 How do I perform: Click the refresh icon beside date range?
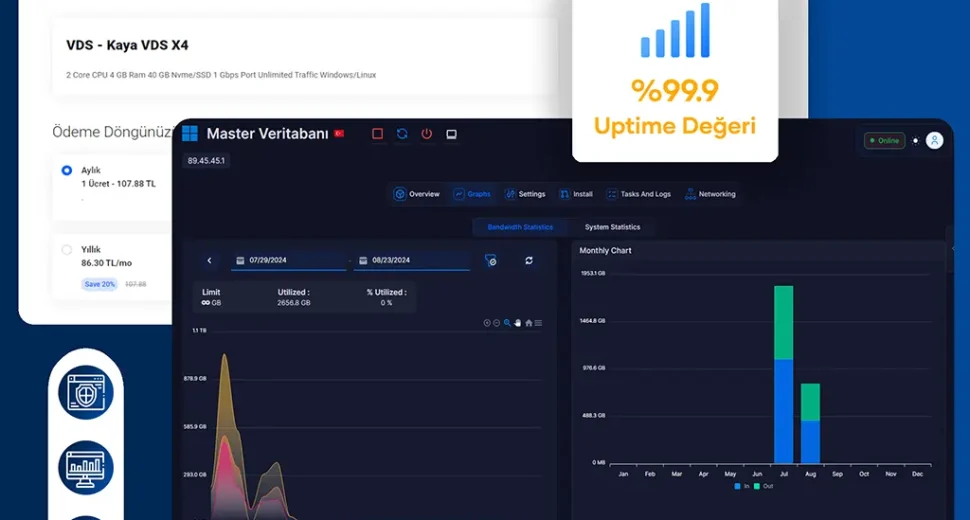click(x=529, y=261)
